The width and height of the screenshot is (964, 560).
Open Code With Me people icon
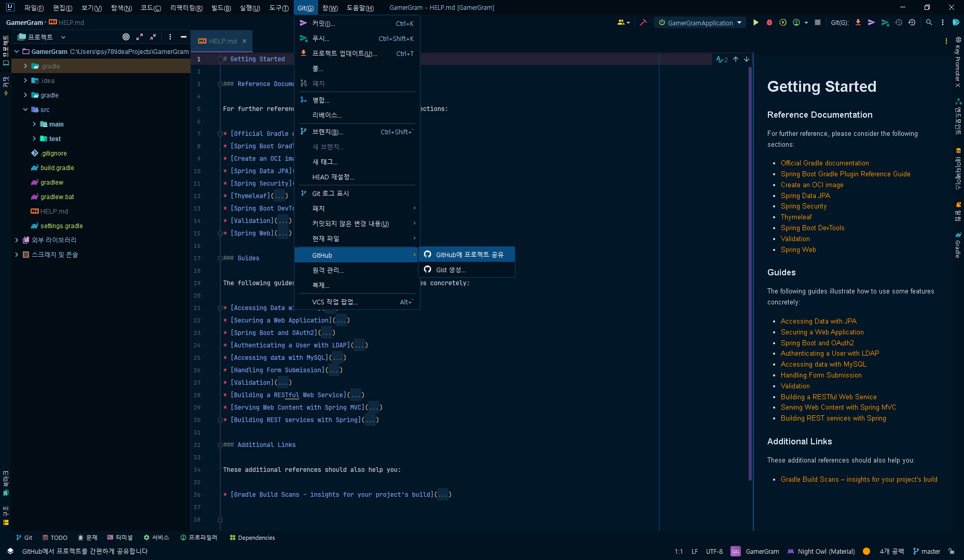tap(623, 22)
